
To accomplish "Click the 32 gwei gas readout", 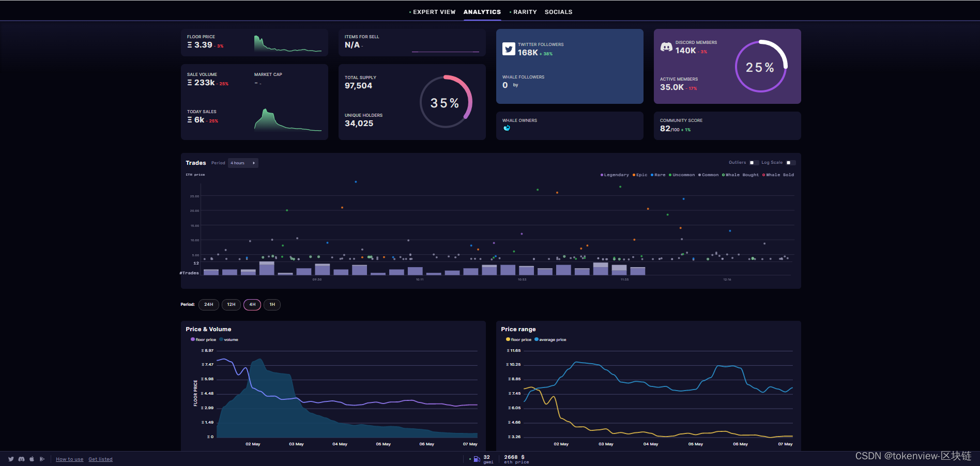I will (488, 459).
